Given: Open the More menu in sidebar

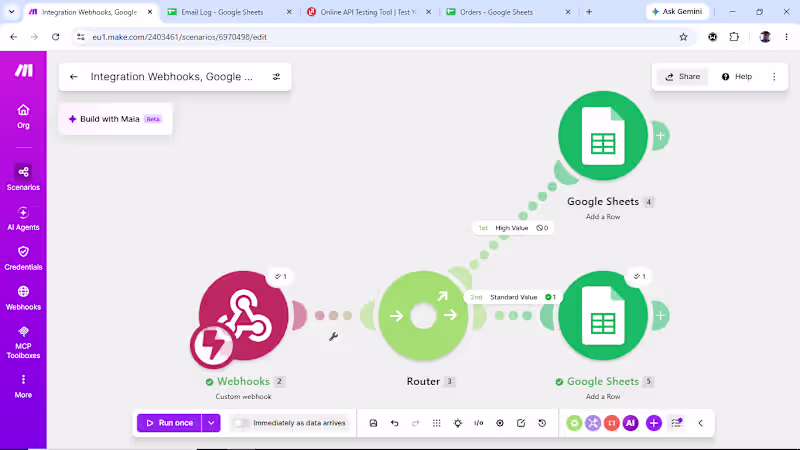Looking at the screenshot, I should point(23,386).
